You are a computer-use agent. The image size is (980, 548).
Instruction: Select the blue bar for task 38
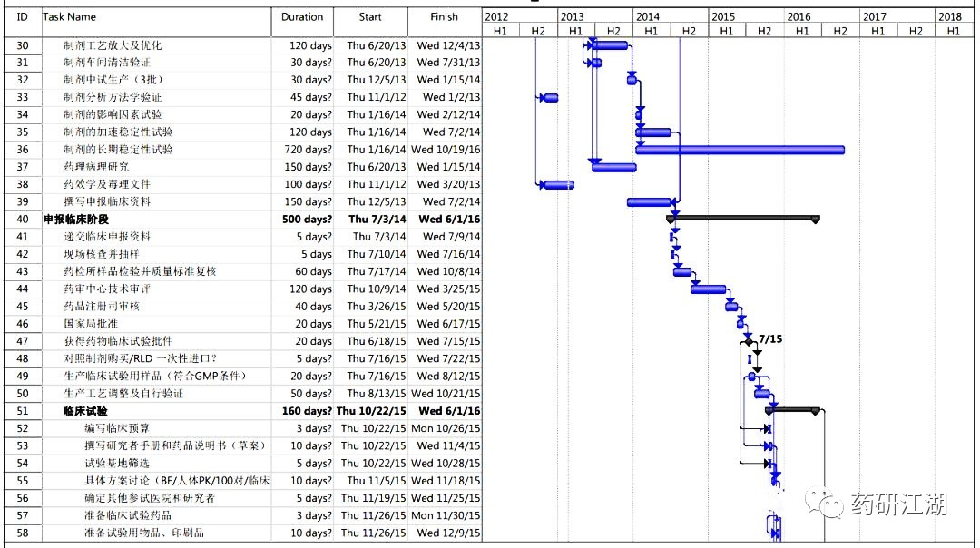[x=558, y=185]
